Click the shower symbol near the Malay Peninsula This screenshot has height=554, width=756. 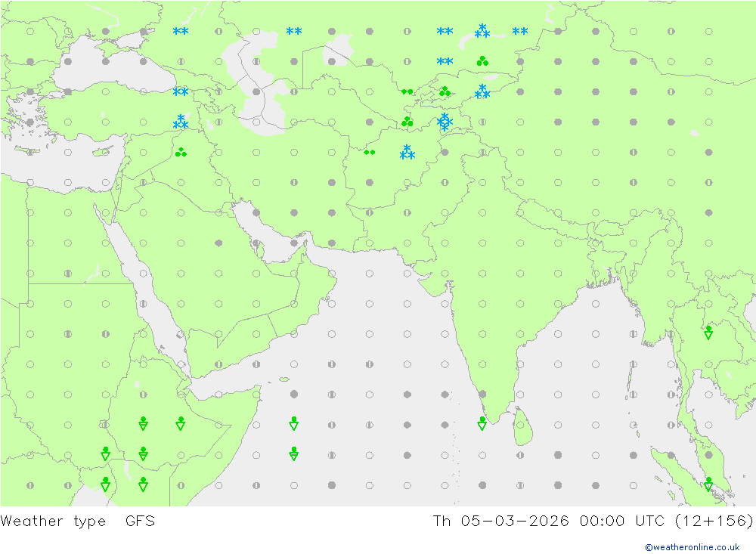708,484
